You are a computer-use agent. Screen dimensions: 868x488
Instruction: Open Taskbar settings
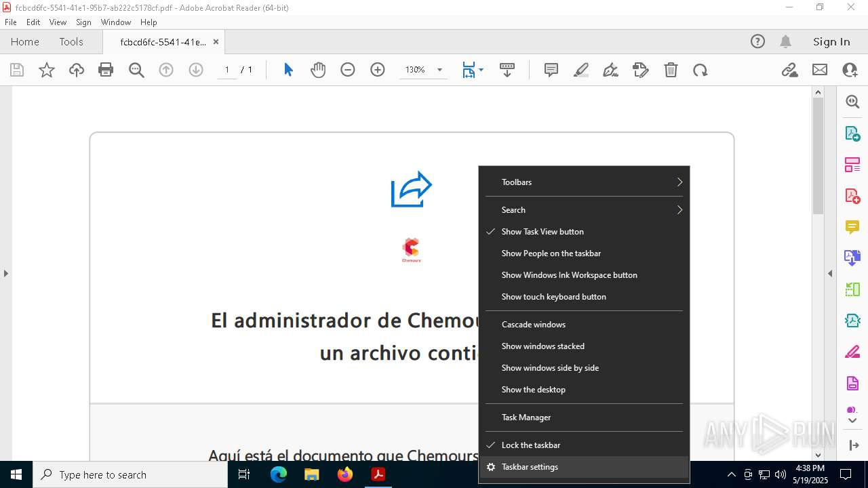click(584, 467)
